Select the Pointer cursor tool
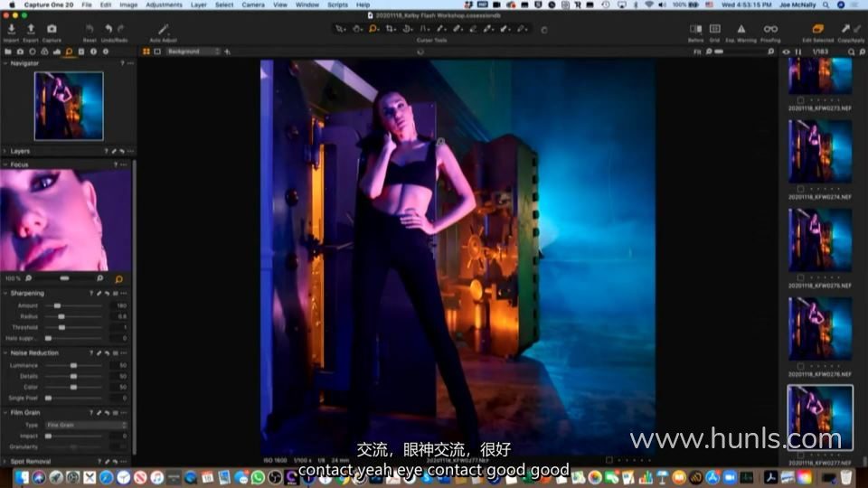This screenshot has width=868, height=488. pos(340,29)
